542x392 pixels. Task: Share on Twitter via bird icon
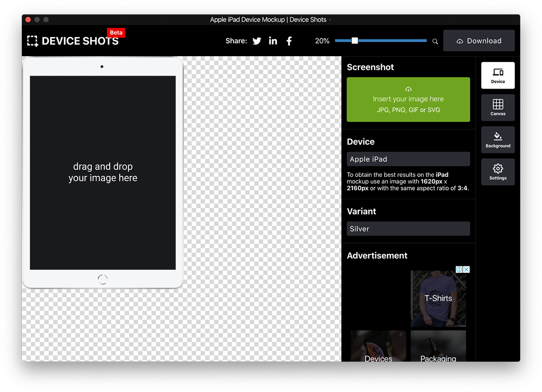(257, 41)
